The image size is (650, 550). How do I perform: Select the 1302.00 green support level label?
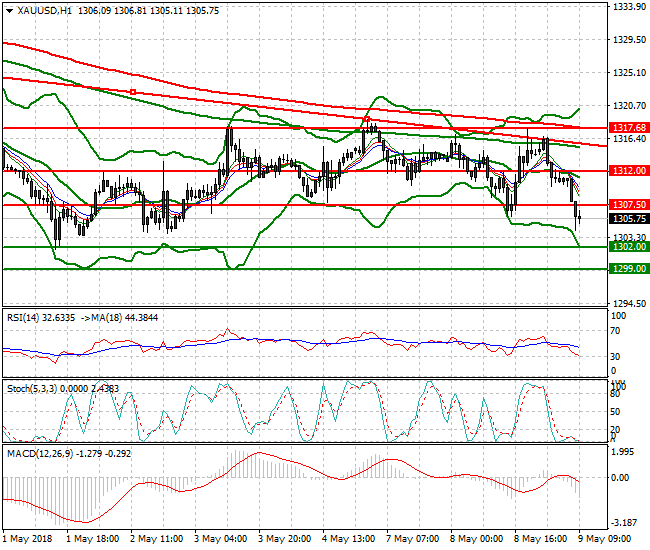(629, 247)
